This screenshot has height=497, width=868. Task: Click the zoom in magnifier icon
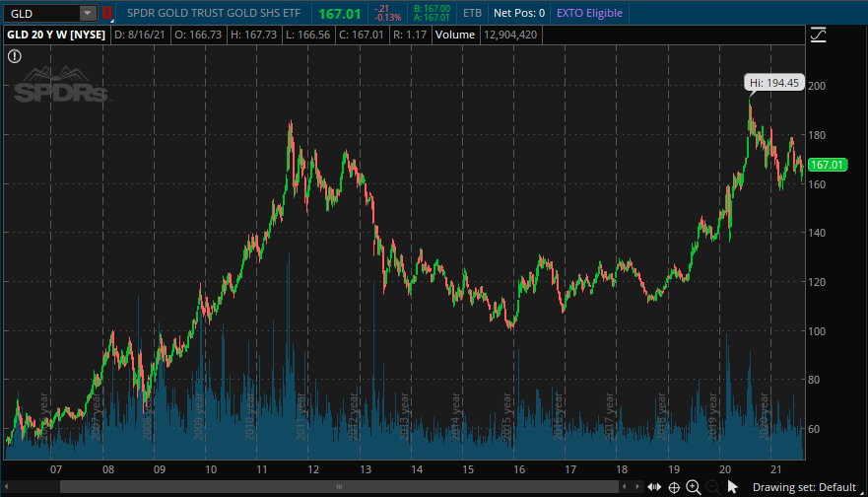point(693,487)
